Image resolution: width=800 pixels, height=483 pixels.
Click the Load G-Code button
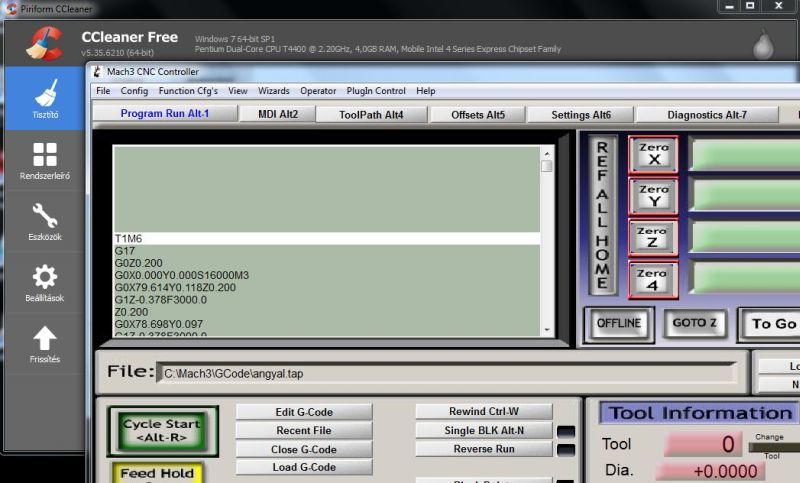303,467
